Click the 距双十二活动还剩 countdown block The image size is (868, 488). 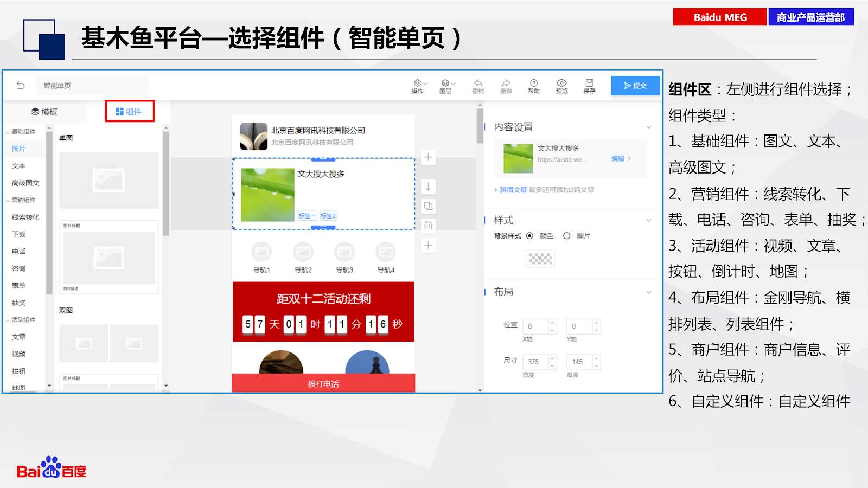[x=323, y=311]
